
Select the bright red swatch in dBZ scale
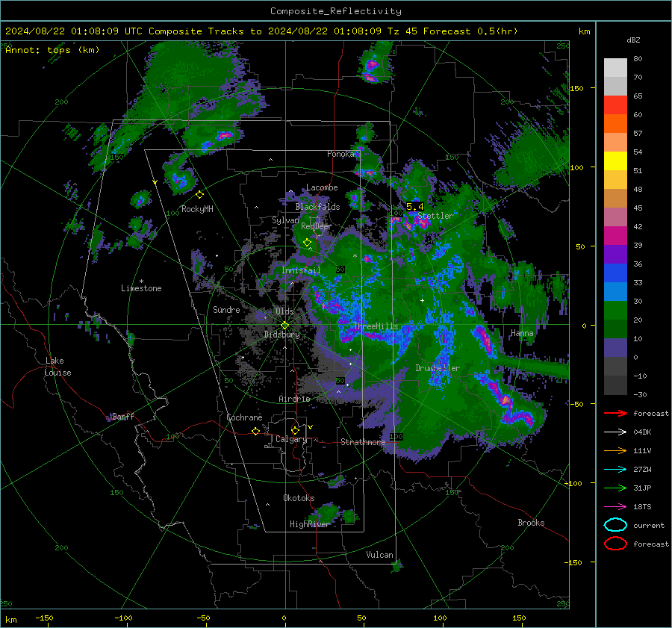[x=615, y=105]
